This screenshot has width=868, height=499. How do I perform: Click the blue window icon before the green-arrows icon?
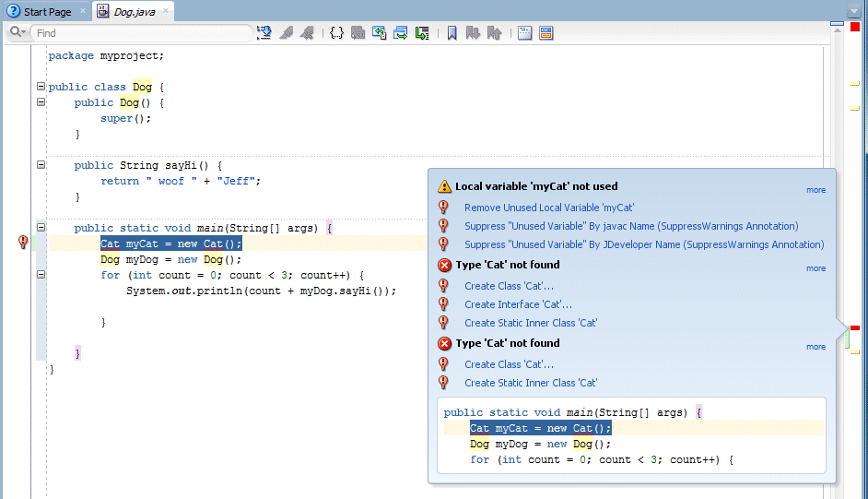tap(380, 33)
